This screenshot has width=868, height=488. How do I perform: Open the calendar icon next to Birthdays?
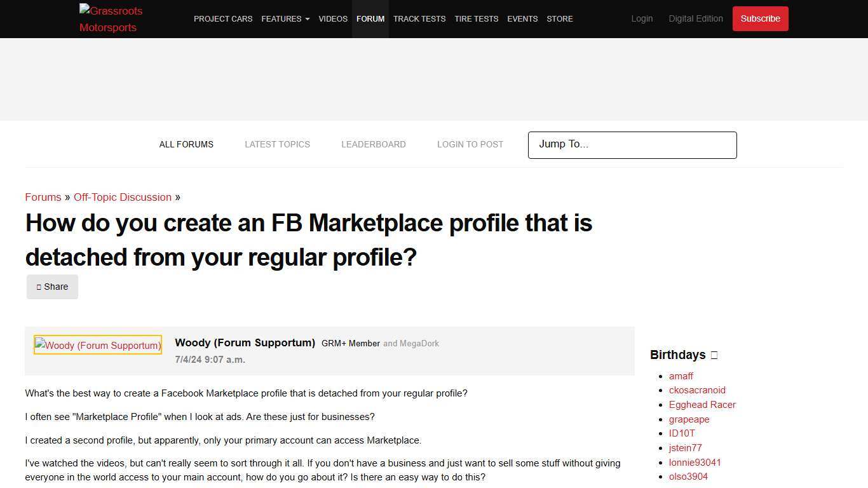(x=713, y=355)
